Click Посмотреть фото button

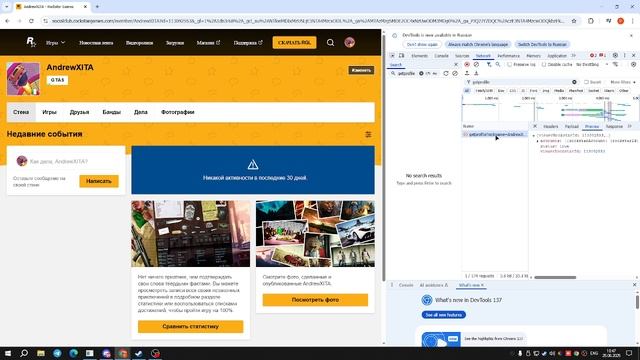315,300
